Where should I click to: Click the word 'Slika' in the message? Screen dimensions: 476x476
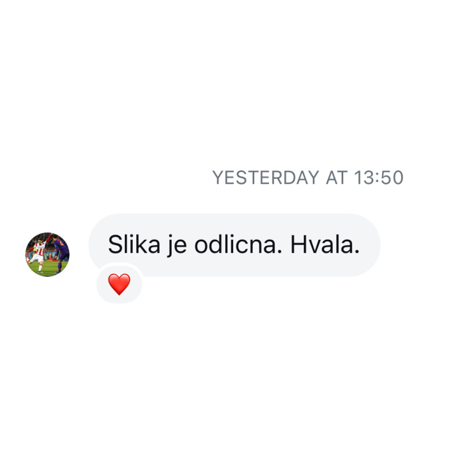click(134, 245)
